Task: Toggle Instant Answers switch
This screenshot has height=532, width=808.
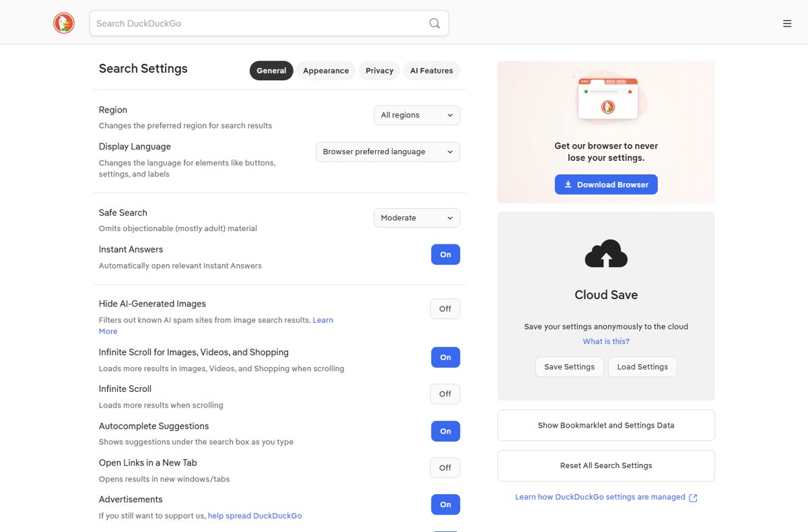Action: (x=445, y=255)
